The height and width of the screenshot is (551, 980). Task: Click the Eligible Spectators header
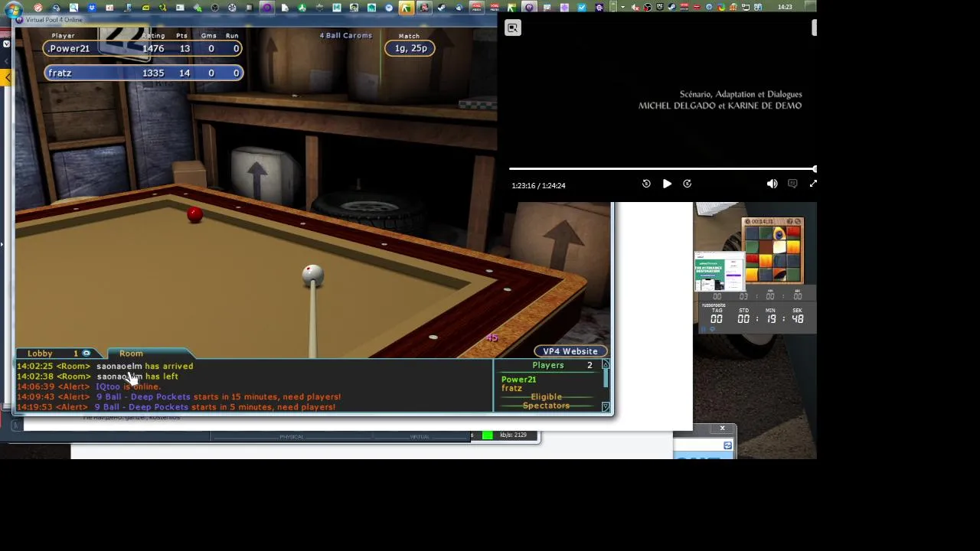point(546,401)
